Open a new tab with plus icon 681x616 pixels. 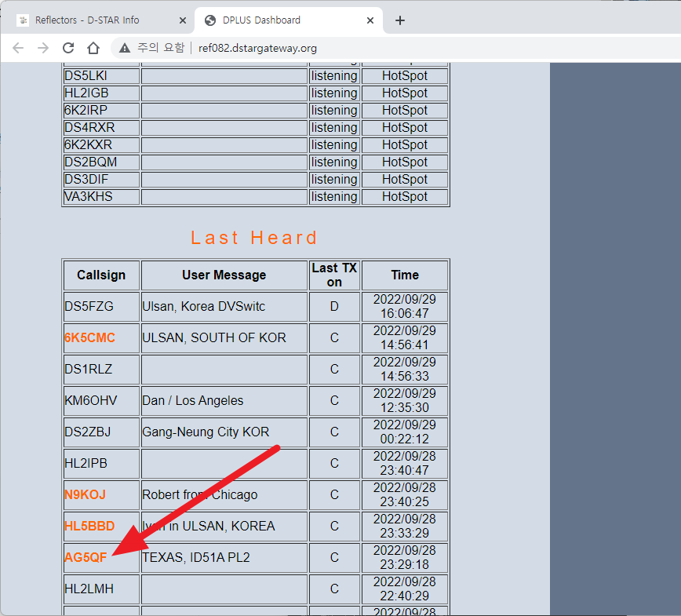(x=400, y=20)
